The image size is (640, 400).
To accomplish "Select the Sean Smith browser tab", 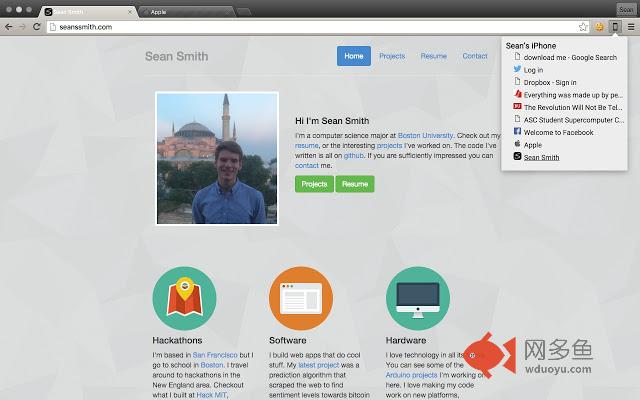I will pyautogui.click(x=88, y=12).
